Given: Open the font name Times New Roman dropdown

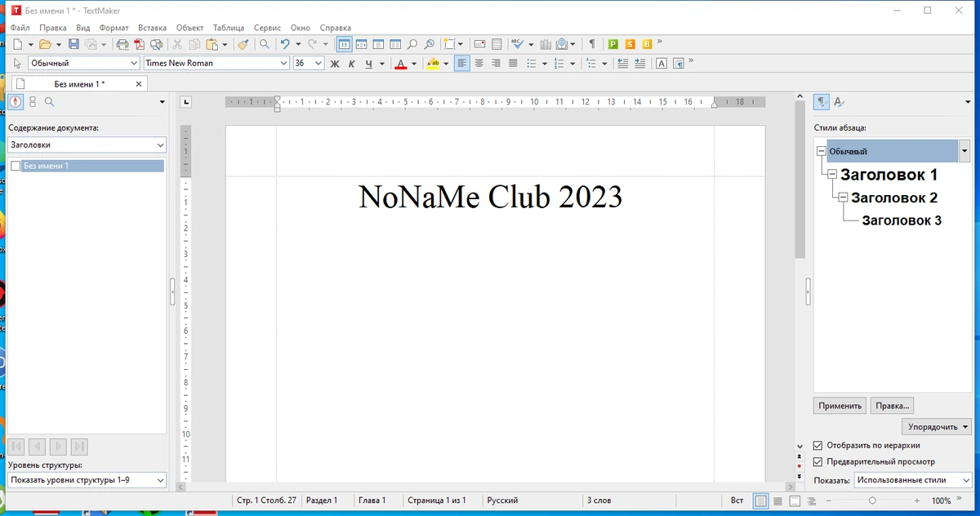Looking at the screenshot, I should 283,63.
